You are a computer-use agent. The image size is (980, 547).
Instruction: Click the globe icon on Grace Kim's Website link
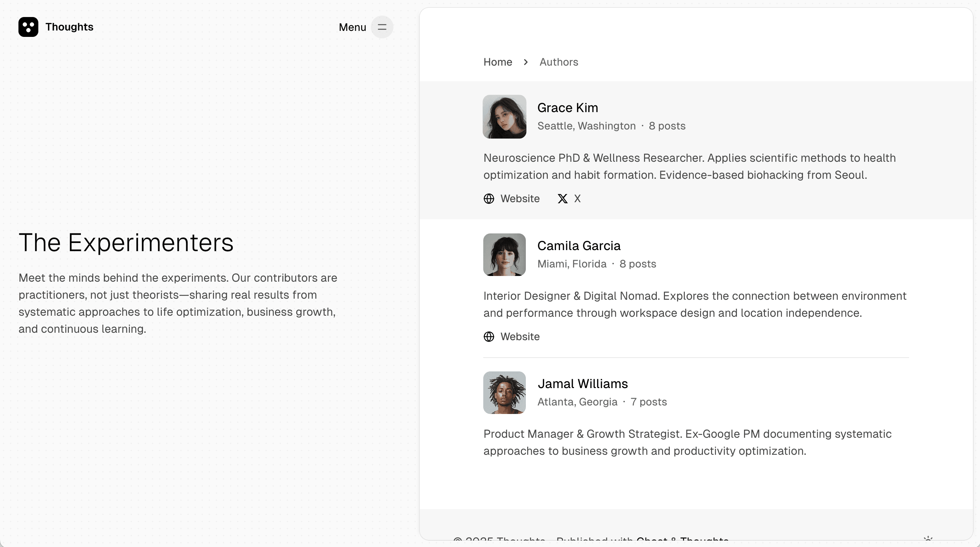pos(489,198)
